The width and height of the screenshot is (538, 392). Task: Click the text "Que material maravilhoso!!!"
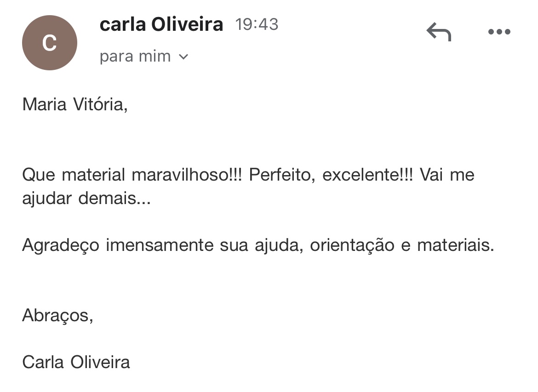pos(132,175)
